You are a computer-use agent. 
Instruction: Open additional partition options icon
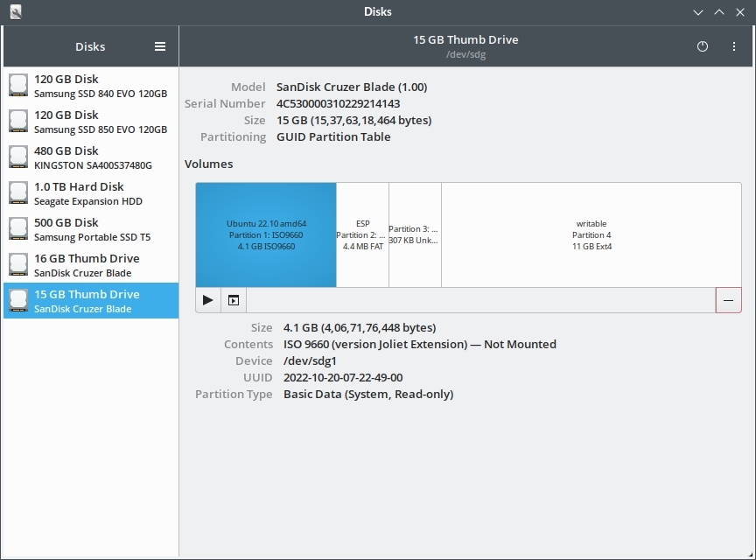click(234, 300)
